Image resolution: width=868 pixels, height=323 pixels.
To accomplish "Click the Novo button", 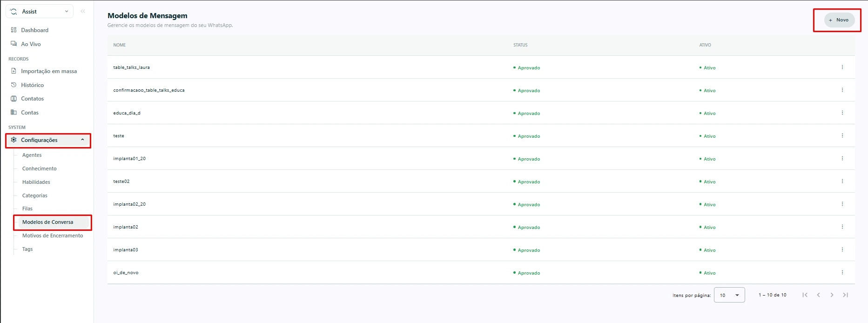I will [839, 20].
